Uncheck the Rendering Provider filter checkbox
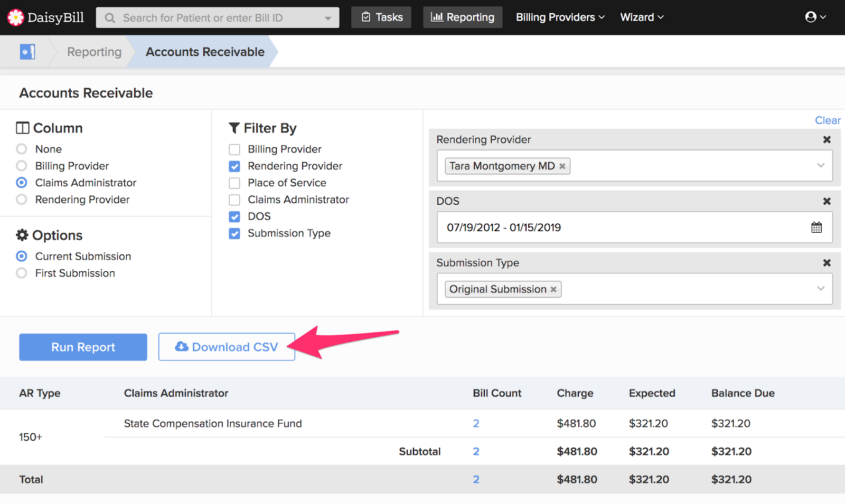Viewport: 845px width, 504px height. tap(234, 167)
